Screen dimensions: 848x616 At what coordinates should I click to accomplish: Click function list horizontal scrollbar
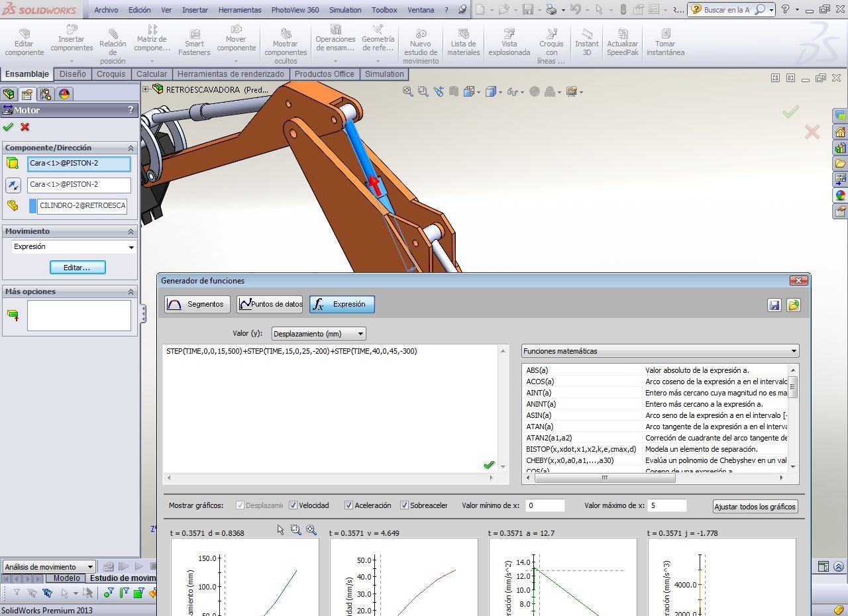pyautogui.click(x=654, y=478)
